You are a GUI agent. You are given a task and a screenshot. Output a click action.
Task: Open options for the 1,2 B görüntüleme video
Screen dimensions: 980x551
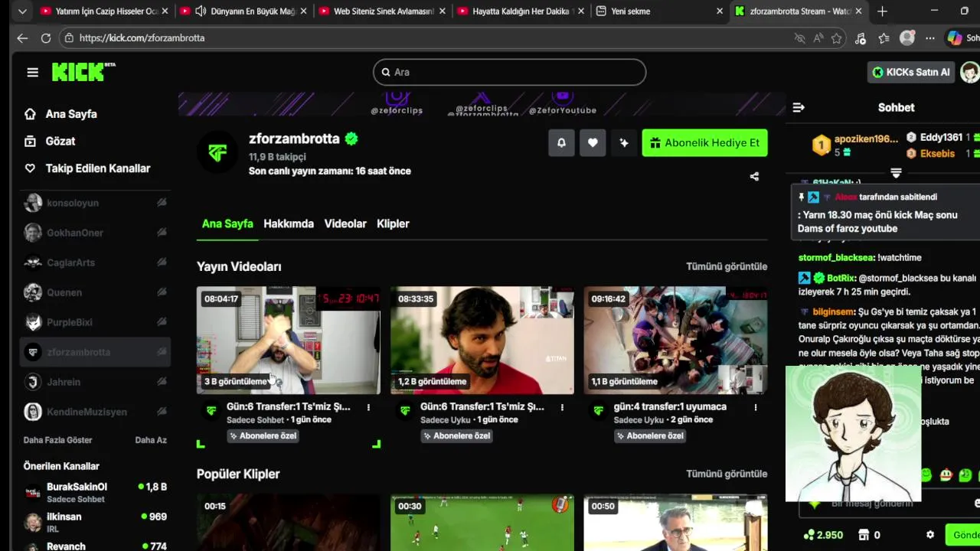pos(562,407)
